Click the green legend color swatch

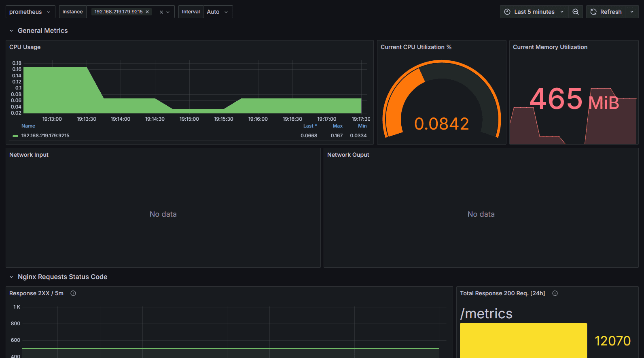(x=15, y=136)
